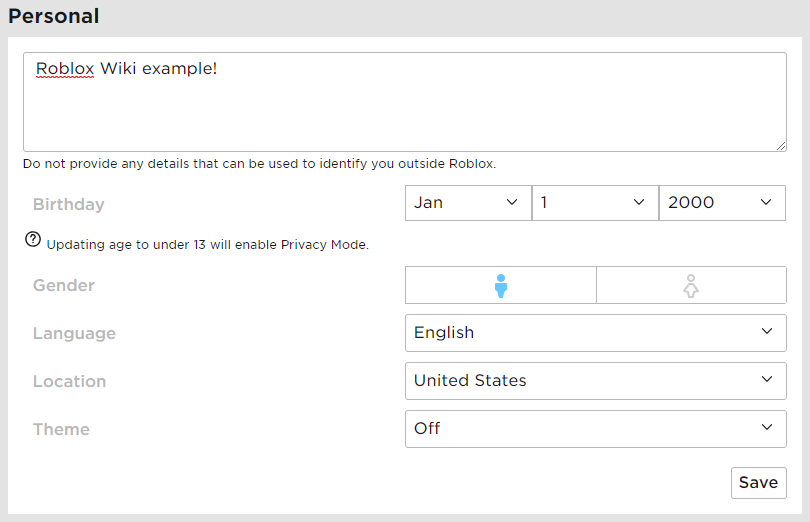
Task: Expand the Location dropdown showing United States
Action: coord(595,381)
